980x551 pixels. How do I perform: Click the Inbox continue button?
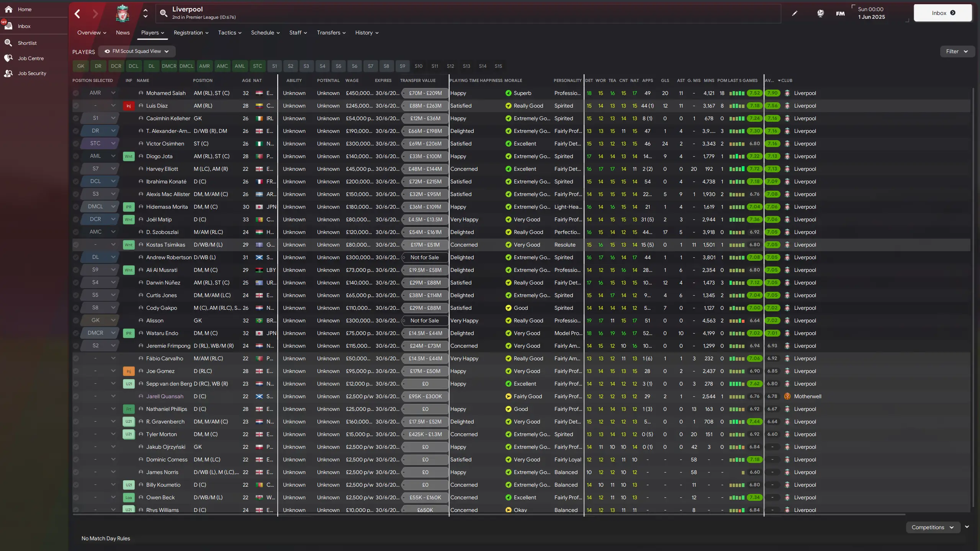tap(942, 13)
